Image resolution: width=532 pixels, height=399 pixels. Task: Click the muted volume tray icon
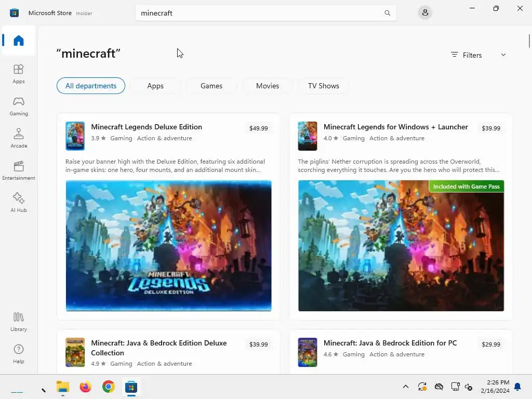pos(469,387)
